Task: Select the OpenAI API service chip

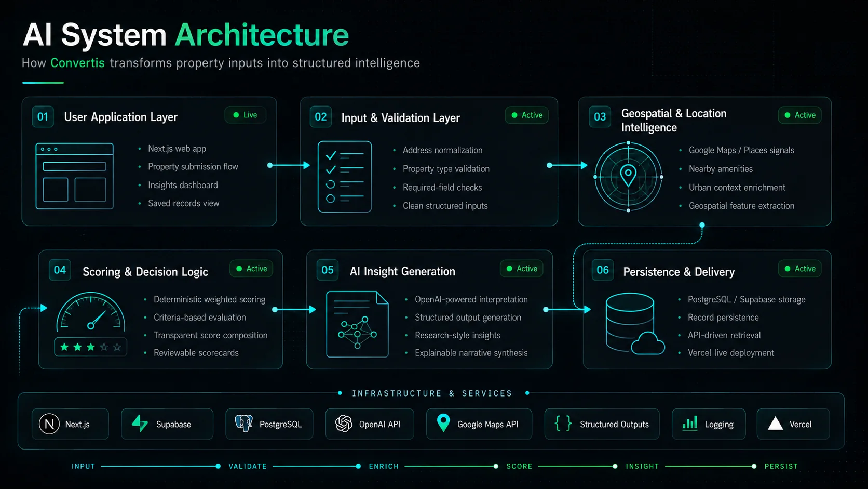Action: 370,424
